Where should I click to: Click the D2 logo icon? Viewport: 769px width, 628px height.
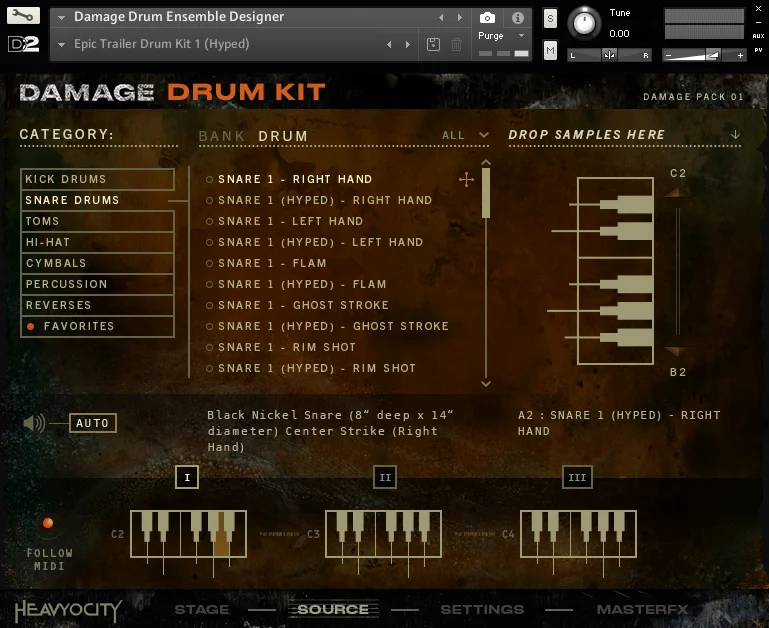click(23, 44)
